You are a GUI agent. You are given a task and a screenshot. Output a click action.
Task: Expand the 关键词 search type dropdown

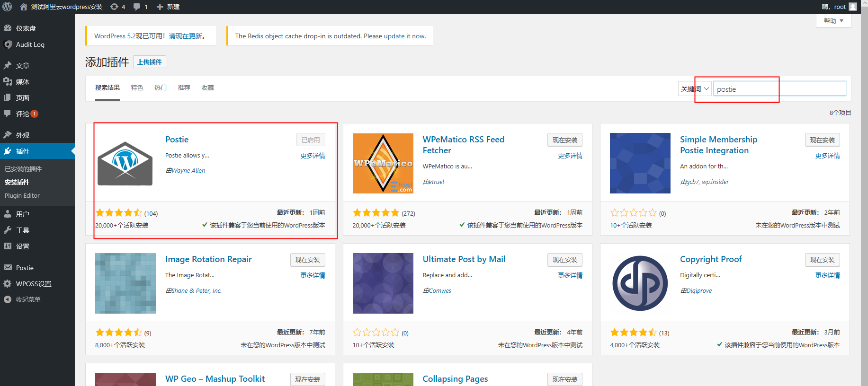[695, 89]
